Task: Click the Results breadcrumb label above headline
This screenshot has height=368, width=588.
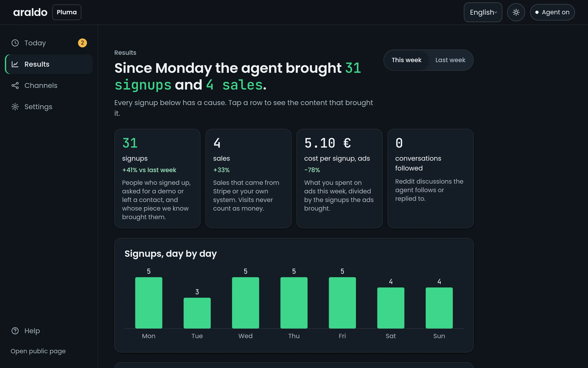Action: click(x=125, y=53)
